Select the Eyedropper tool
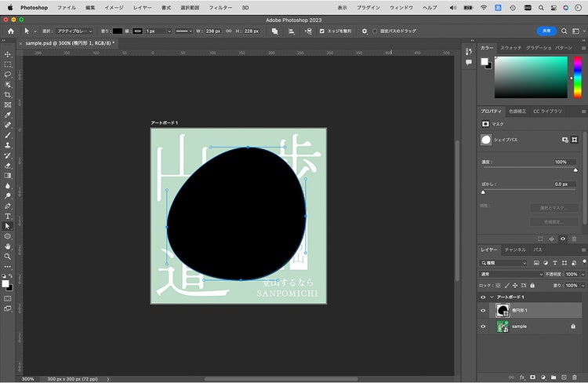Viewport: 588px width, 383px height. click(x=8, y=115)
